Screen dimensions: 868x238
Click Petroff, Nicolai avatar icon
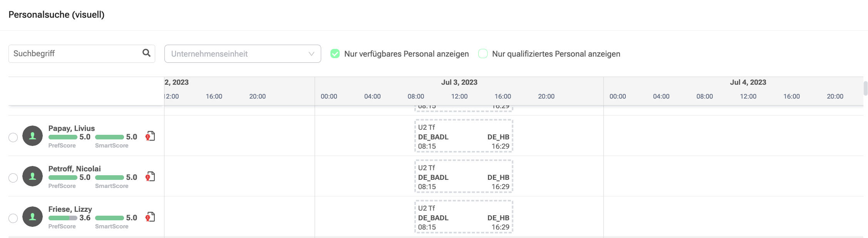(x=32, y=176)
